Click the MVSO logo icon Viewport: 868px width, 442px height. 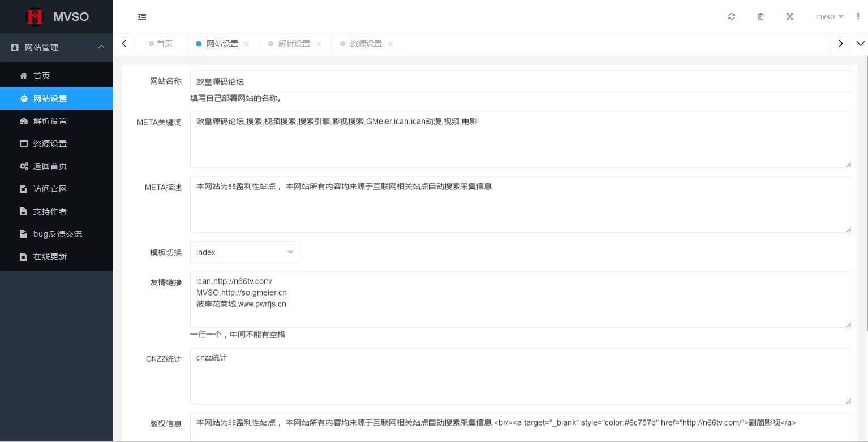[x=35, y=16]
